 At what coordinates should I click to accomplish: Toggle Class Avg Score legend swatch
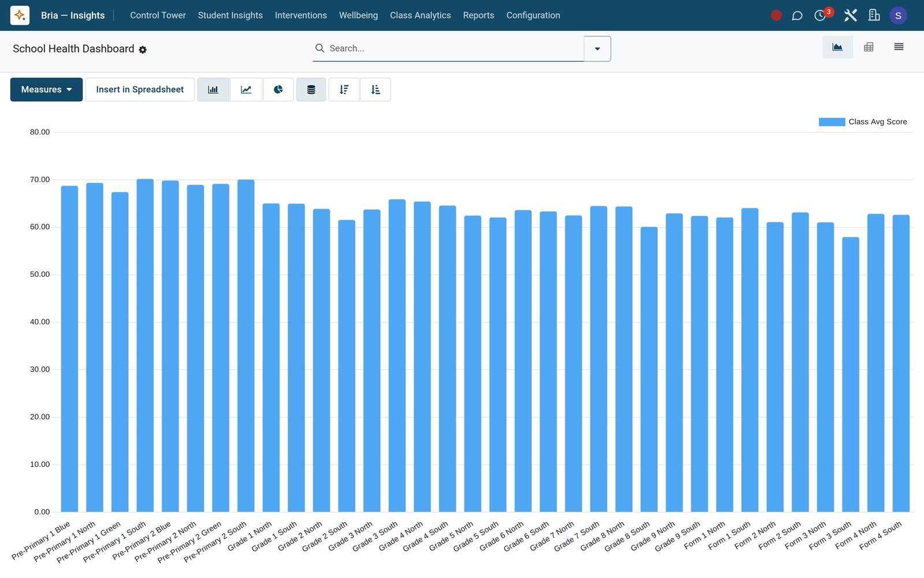832,122
